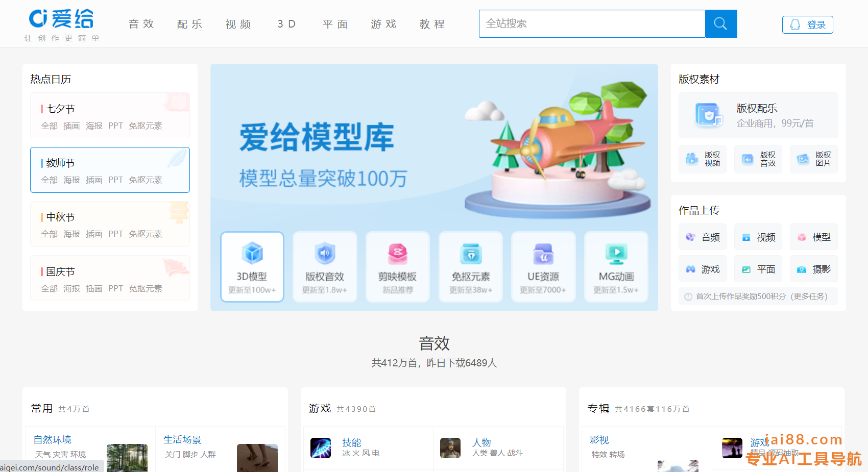
Task: Open the 音效 navigation menu
Action: point(141,24)
